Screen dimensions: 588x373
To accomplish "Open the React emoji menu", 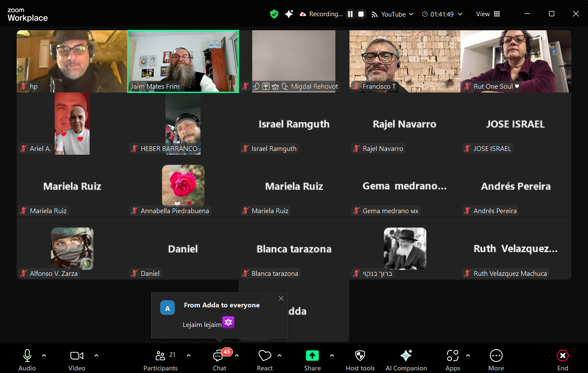I will (265, 360).
